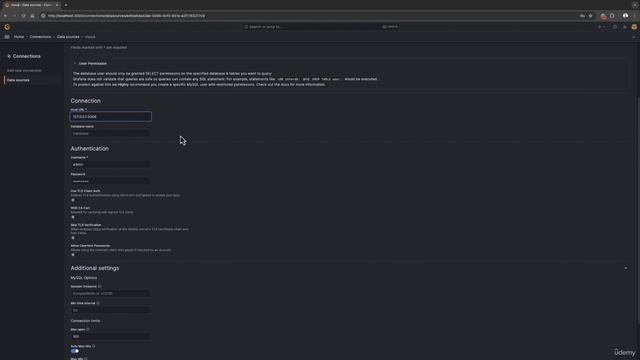Viewport: 640px width, 360px height.
Task: Open the browser extensions puzzle icon
Action: coord(612,16)
